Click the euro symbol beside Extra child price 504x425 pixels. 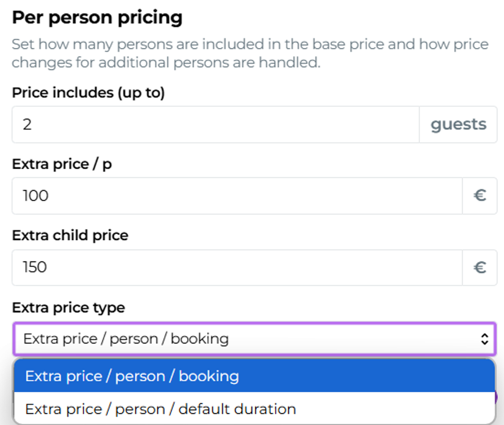click(480, 267)
